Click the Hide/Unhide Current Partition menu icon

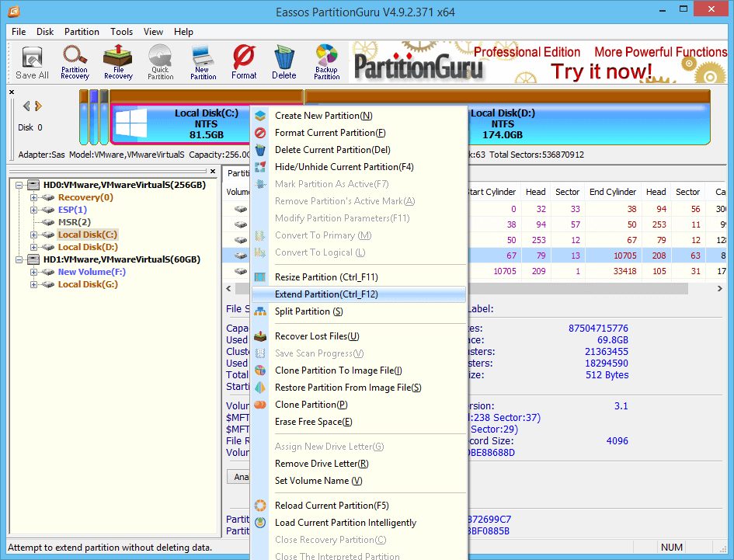(260, 167)
